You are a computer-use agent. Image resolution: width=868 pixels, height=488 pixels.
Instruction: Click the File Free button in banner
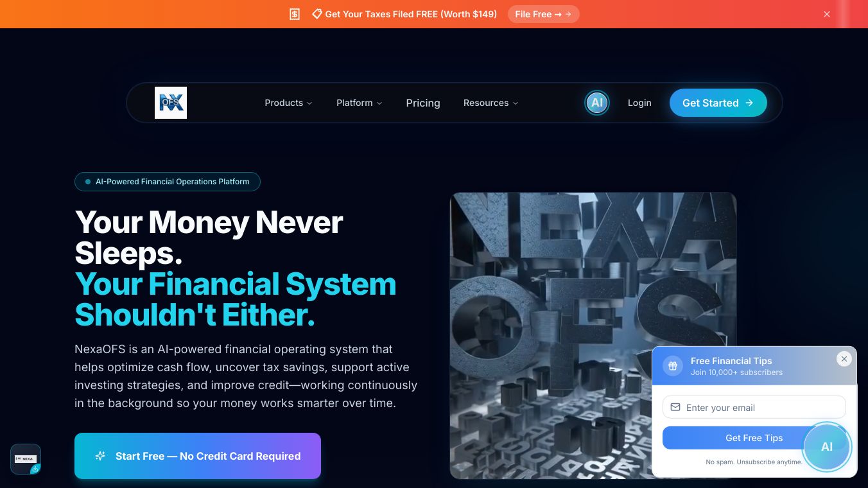[543, 14]
